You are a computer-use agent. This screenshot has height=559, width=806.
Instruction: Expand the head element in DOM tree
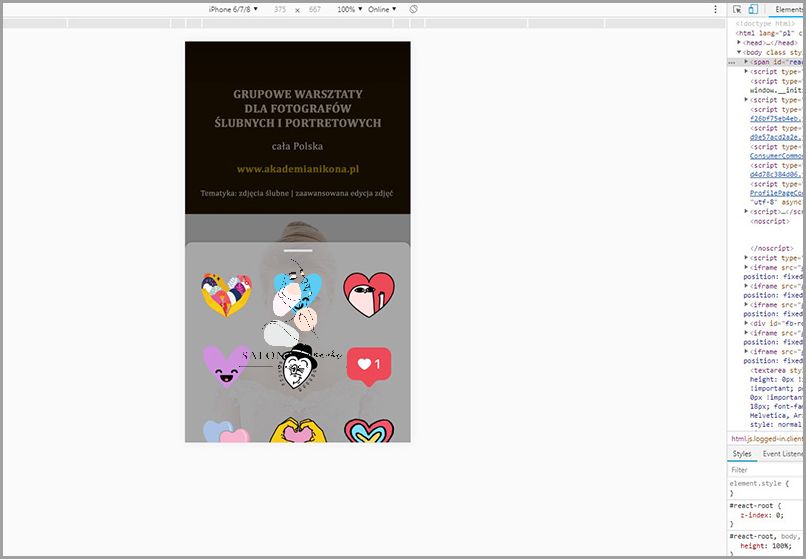pos(740,42)
